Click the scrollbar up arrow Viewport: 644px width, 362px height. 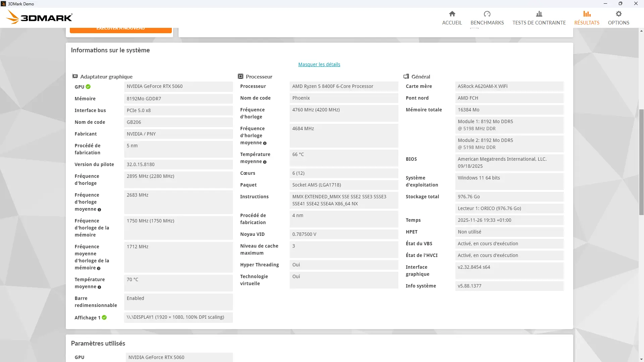(641, 31)
